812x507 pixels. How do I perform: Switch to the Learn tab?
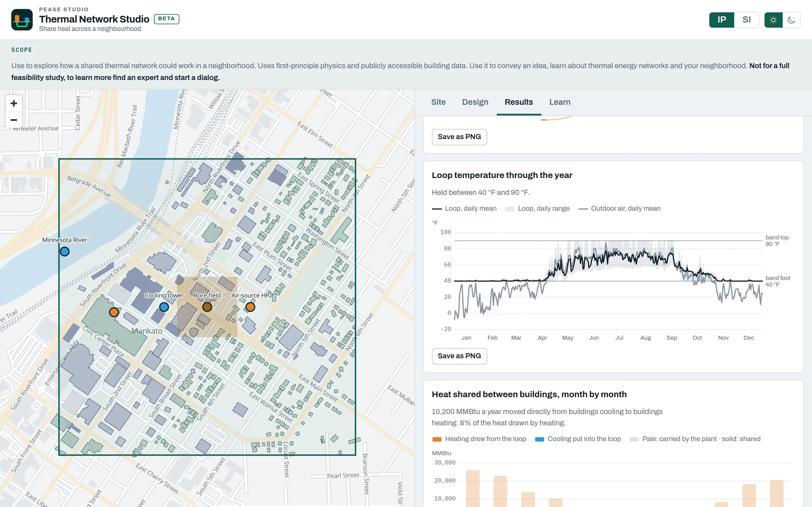coord(560,102)
